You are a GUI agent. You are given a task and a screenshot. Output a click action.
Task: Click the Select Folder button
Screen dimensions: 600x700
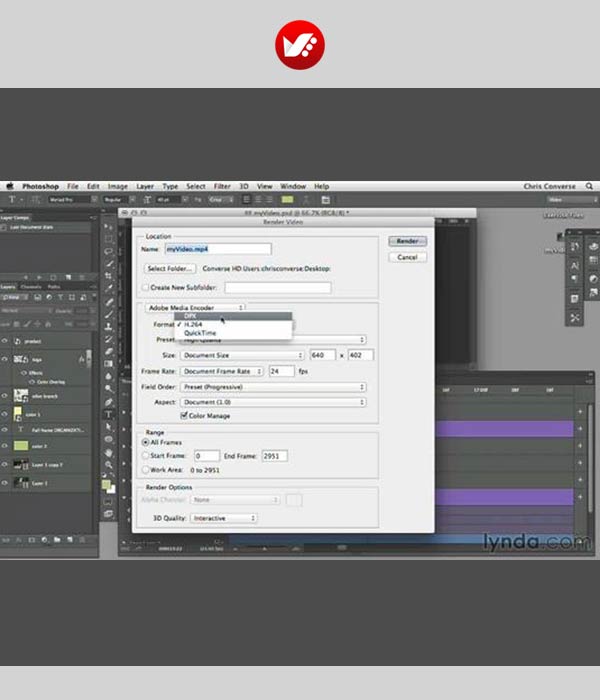170,269
